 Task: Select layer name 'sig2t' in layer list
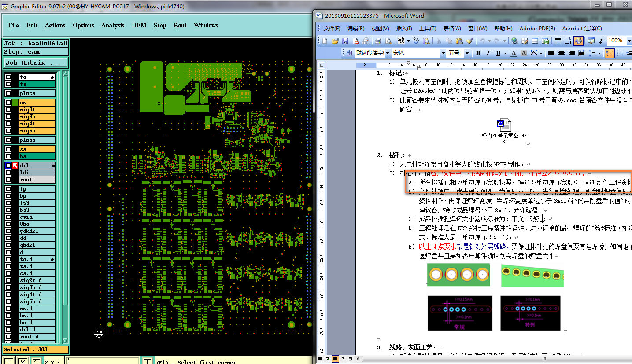coord(37,110)
